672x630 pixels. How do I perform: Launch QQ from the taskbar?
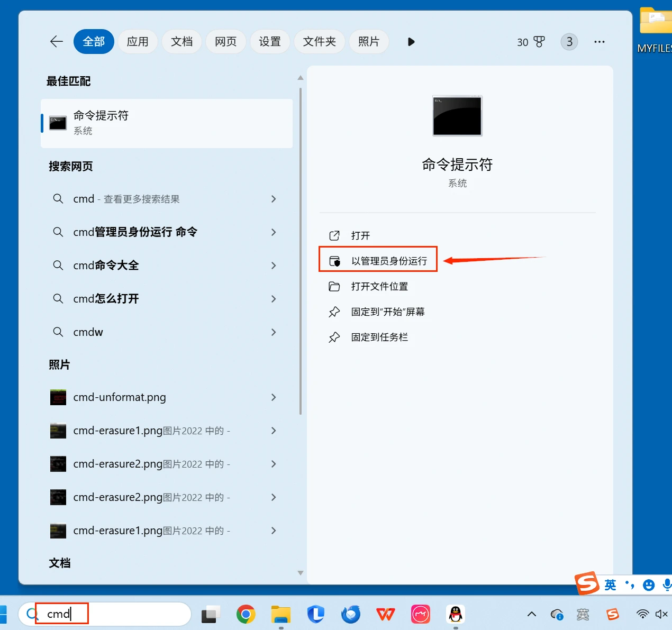pyautogui.click(x=456, y=614)
